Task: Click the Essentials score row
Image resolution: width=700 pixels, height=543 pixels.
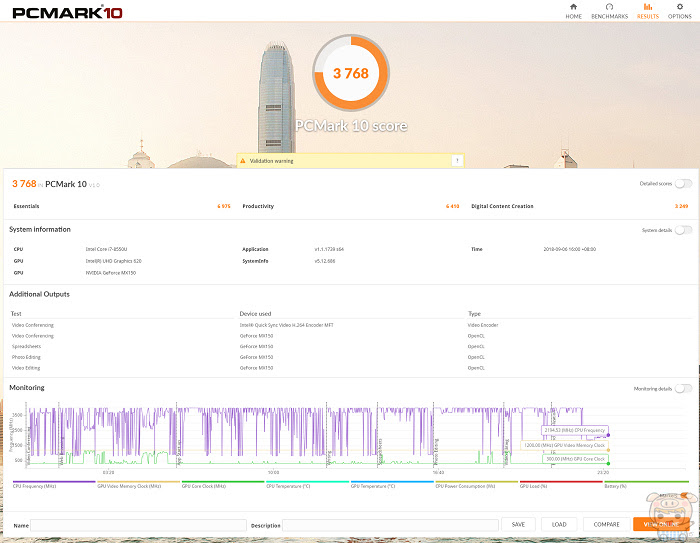Action: click(x=121, y=206)
